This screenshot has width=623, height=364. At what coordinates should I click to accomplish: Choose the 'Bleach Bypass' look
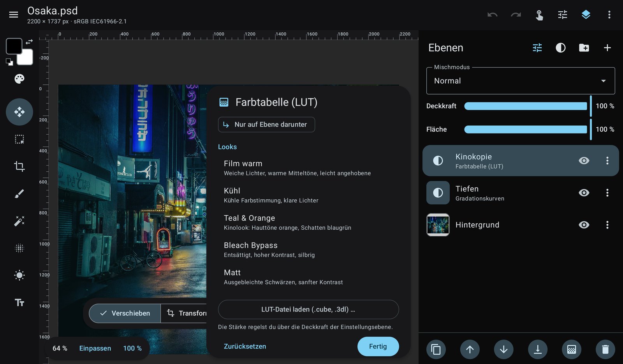(x=308, y=250)
